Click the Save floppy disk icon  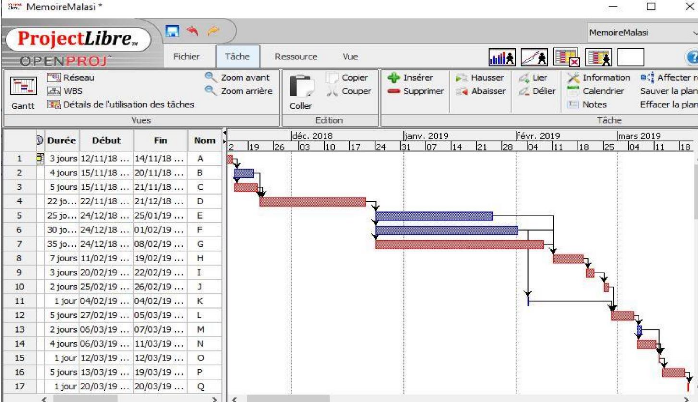pos(172,31)
